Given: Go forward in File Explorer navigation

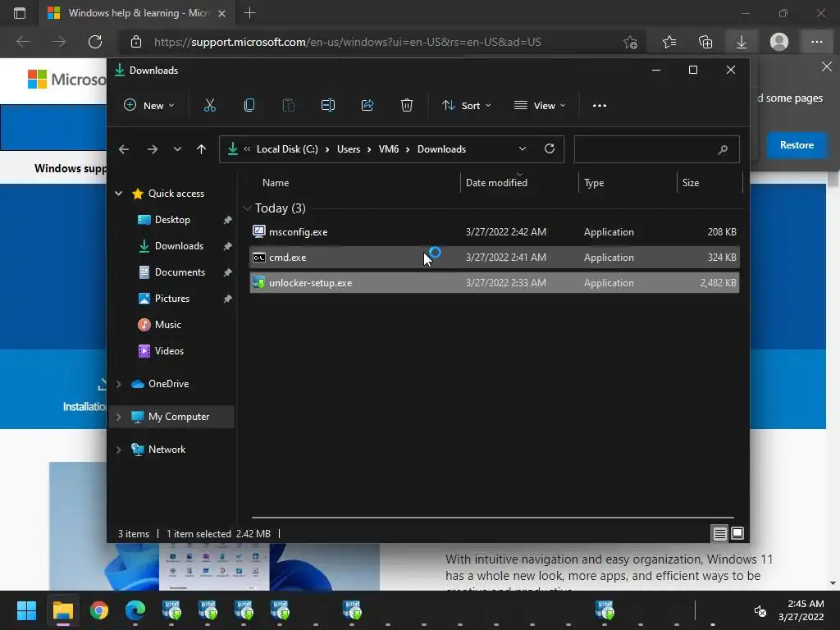Looking at the screenshot, I should tap(153, 149).
